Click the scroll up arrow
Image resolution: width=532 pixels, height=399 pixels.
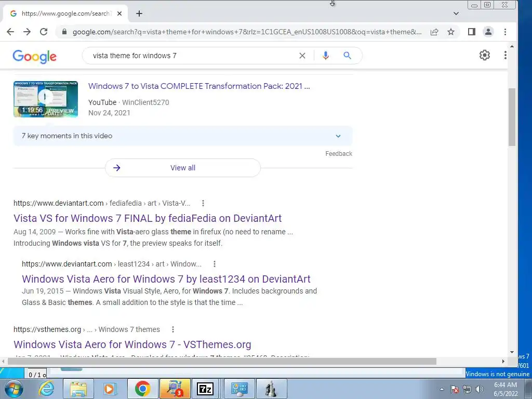[512, 46]
